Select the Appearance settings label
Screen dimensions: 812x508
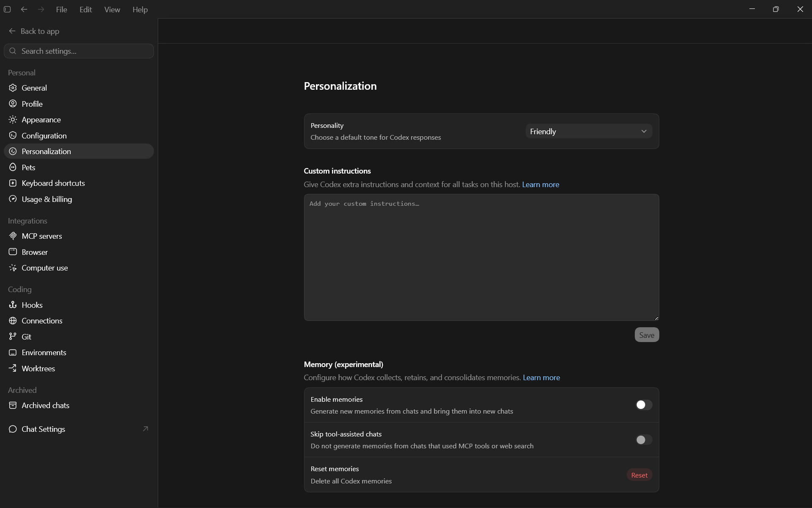click(41, 120)
